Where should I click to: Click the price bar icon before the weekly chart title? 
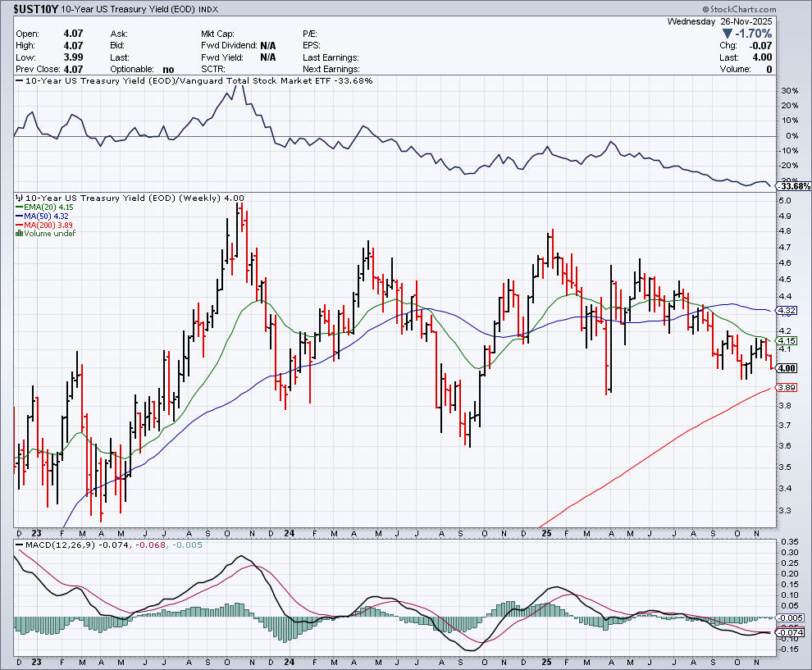(x=19, y=198)
